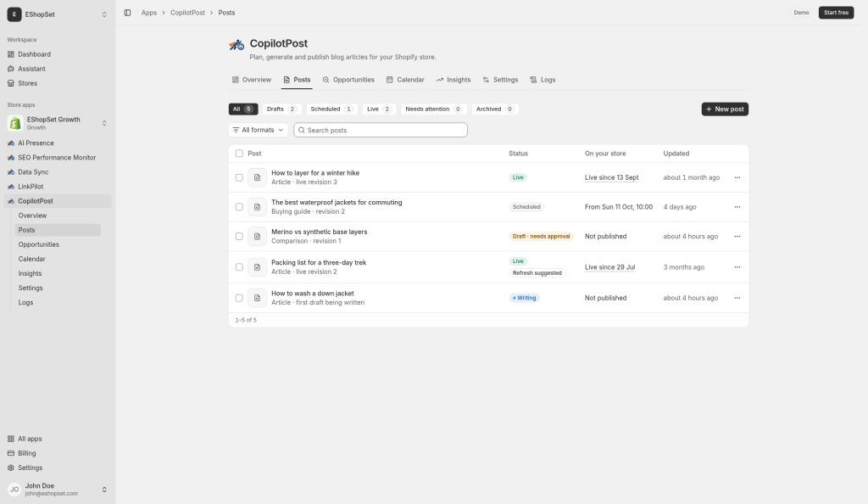The image size is (868, 504).
Task: Open row menu for How to layer for a winter hike
Action: tap(737, 178)
